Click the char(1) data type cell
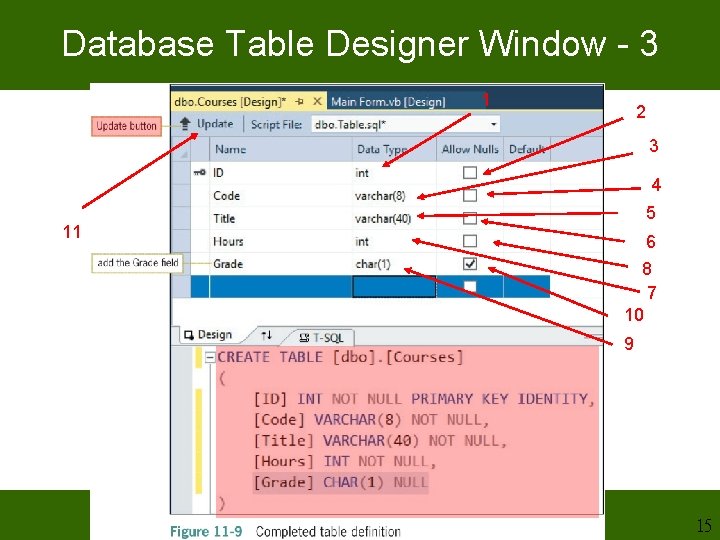720x540 pixels. click(394, 264)
